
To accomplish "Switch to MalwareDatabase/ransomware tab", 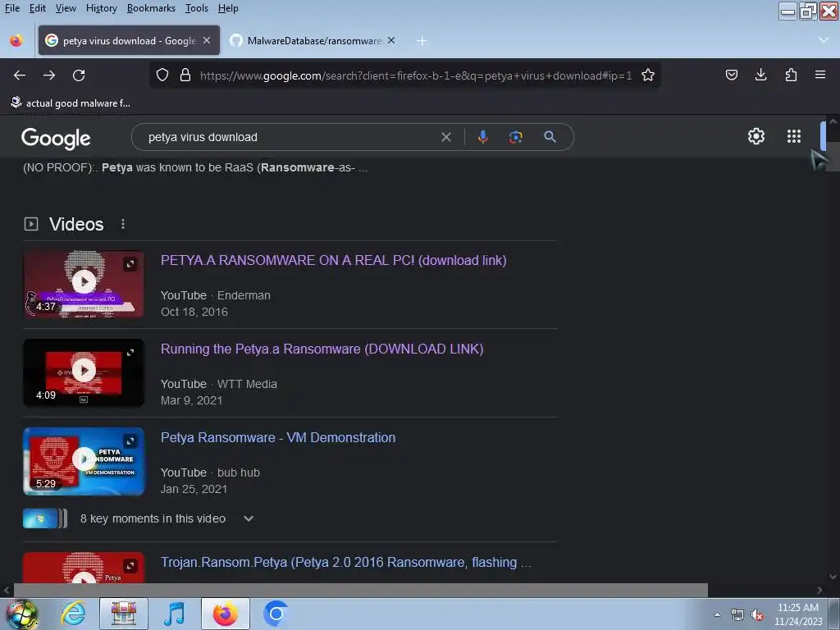I will pyautogui.click(x=313, y=41).
